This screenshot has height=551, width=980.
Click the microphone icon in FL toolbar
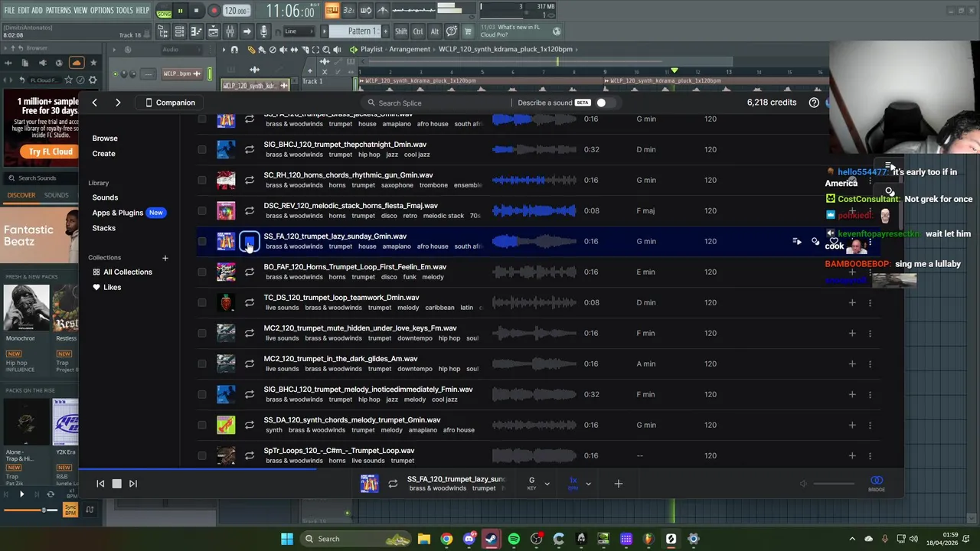(263, 31)
